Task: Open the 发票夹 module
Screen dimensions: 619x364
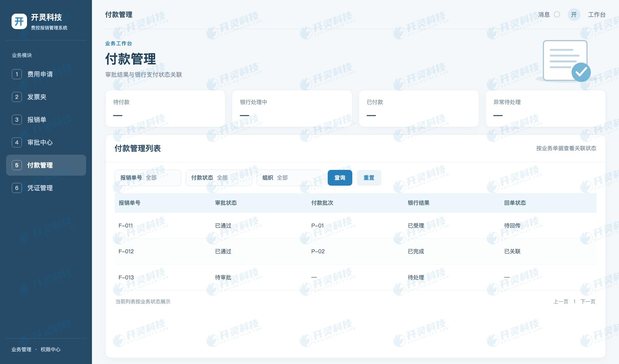Action: click(x=46, y=97)
